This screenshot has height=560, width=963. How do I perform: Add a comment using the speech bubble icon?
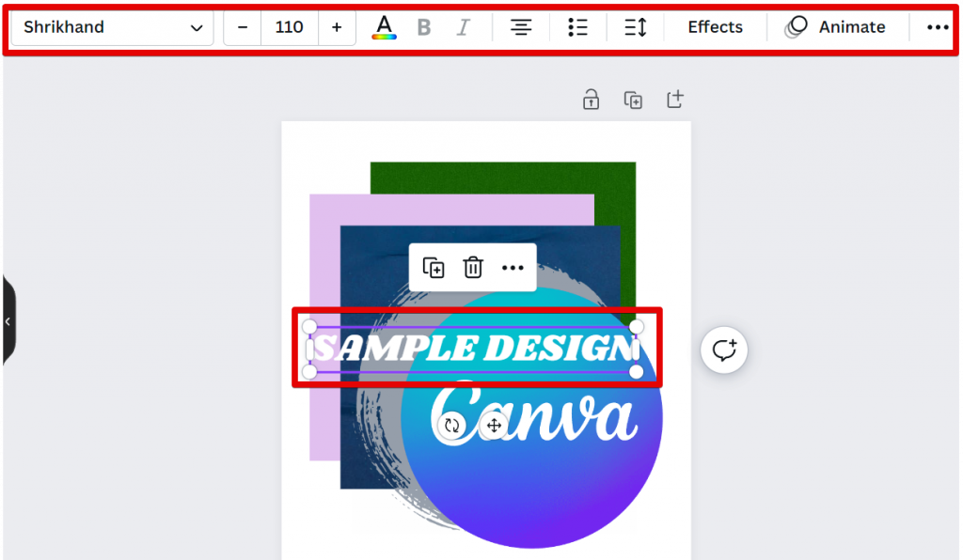pyautogui.click(x=724, y=350)
